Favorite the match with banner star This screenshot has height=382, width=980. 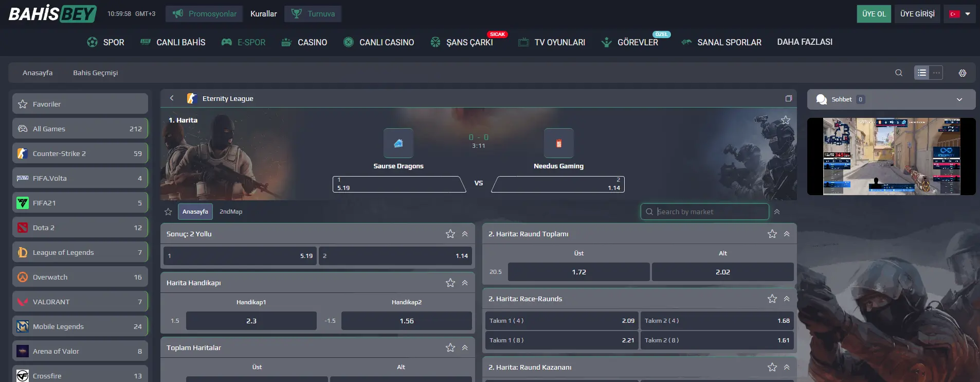786,120
